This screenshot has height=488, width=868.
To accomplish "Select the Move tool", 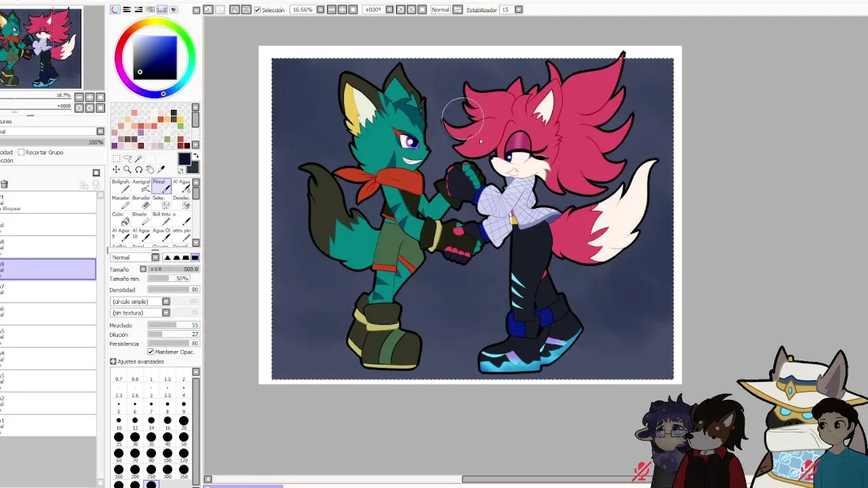I will tap(116, 169).
